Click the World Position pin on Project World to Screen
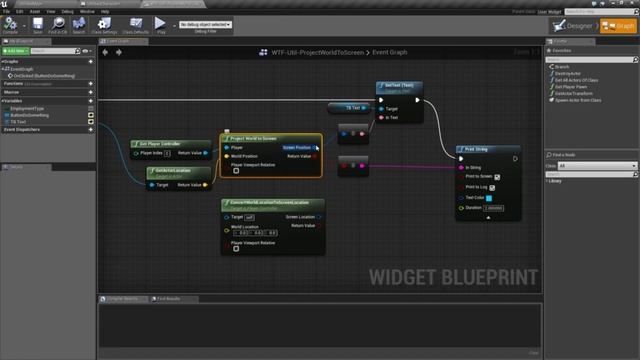The height and width of the screenshot is (360, 640). tap(227, 156)
